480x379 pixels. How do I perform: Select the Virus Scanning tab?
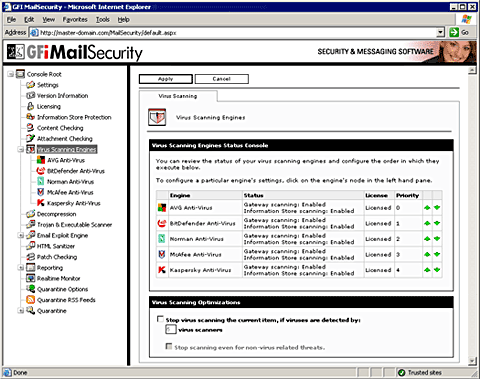click(178, 96)
